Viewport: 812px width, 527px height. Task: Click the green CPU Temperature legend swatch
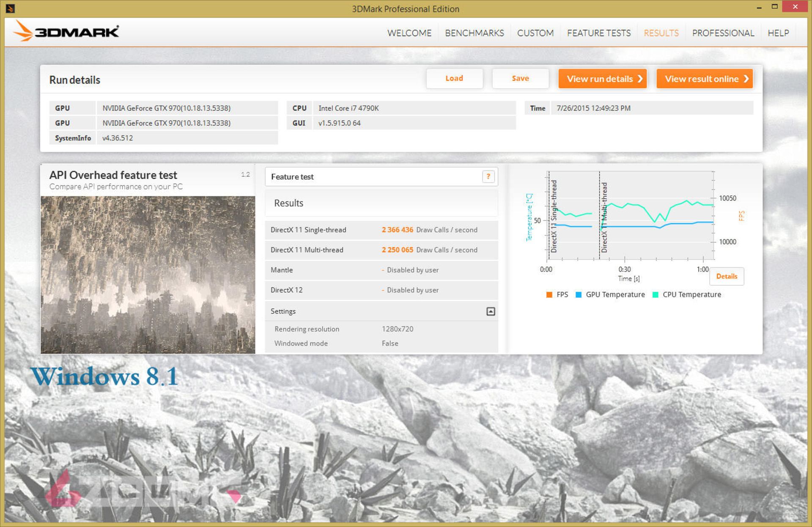tap(655, 295)
